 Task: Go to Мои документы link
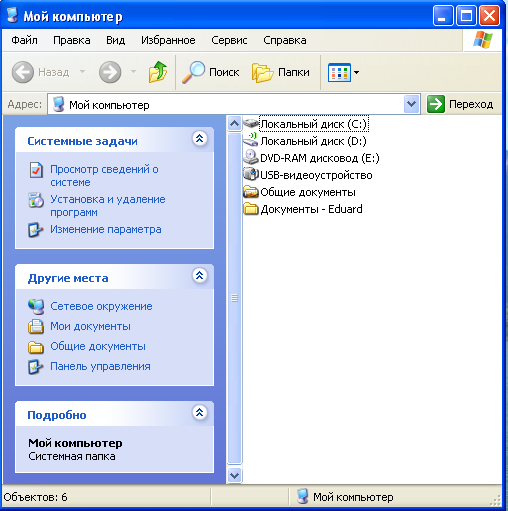pos(90,326)
